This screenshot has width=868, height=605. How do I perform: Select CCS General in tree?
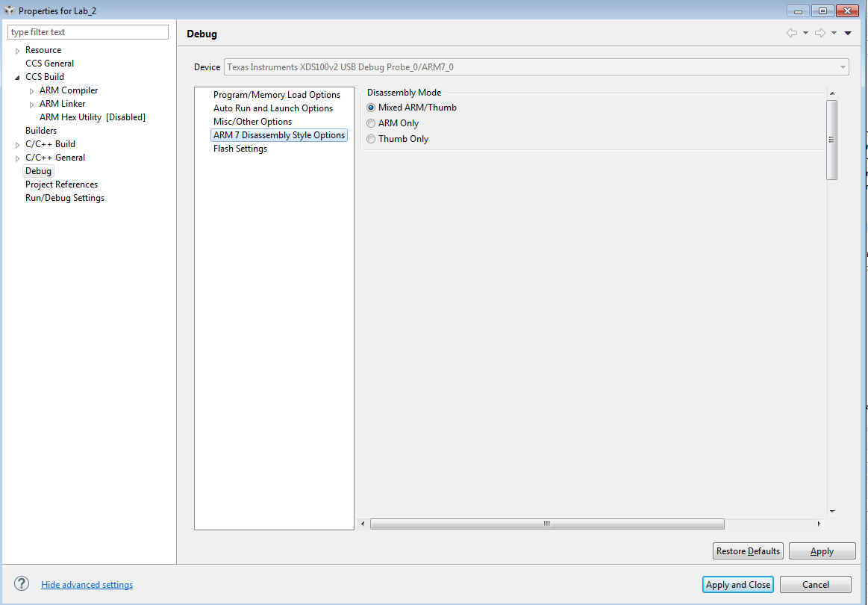49,63
